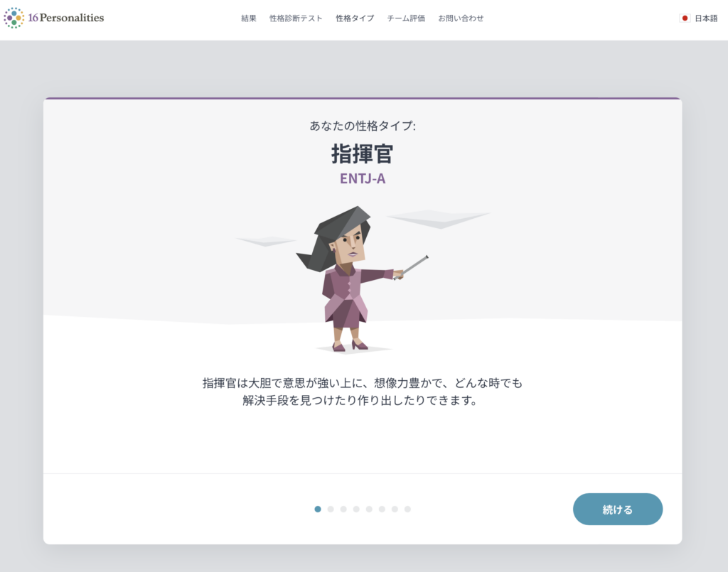
Task: Jump to the second carousel dot
Action: (330, 509)
